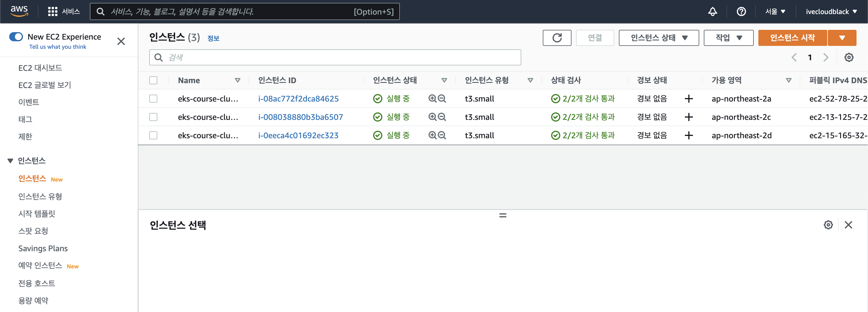Expand the 서울 region selector
The height and width of the screenshot is (312, 868).
(775, 12)
